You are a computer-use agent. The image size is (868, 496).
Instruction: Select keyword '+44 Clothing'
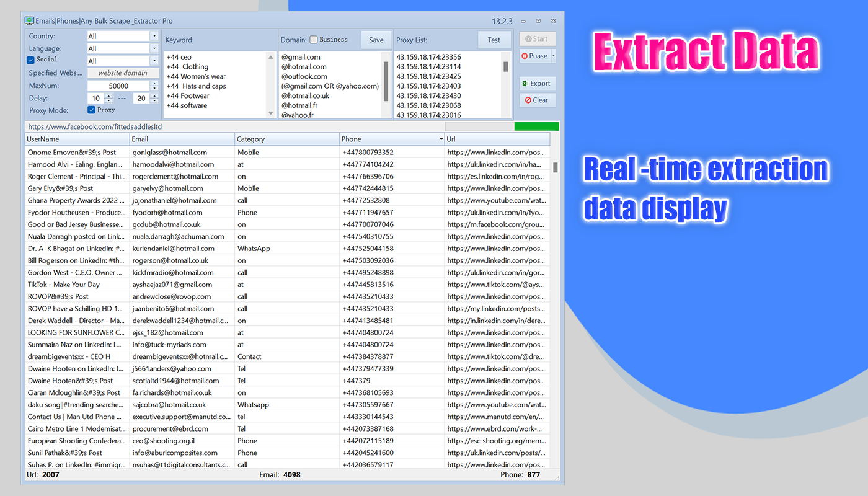[x=187, y=66]
